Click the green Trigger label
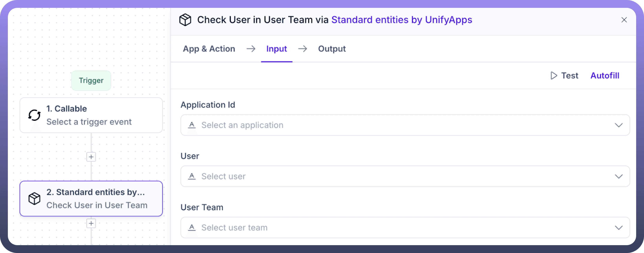644x253 pixels. pyautogui.click(x=91, y=80)
